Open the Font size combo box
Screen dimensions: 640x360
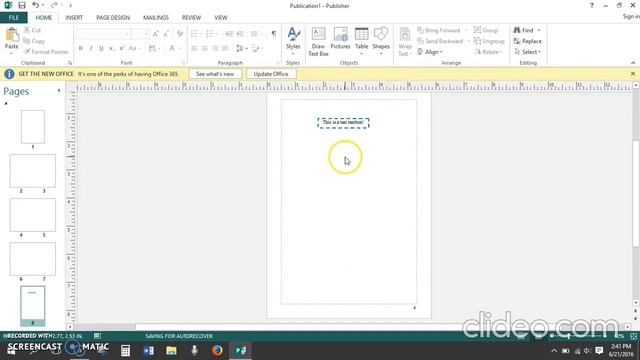[x=140, y=34]
